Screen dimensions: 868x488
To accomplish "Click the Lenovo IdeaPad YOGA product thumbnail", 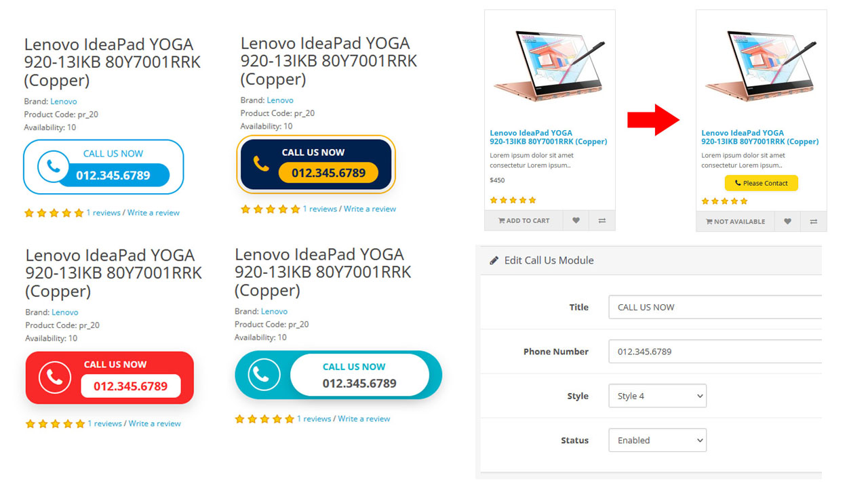I will point(549,64).
